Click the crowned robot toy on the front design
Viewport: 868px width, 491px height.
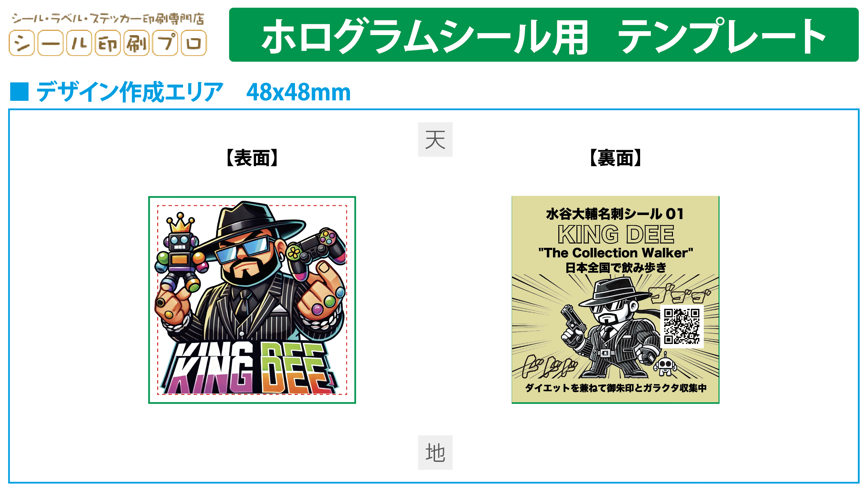pos(180,253)
